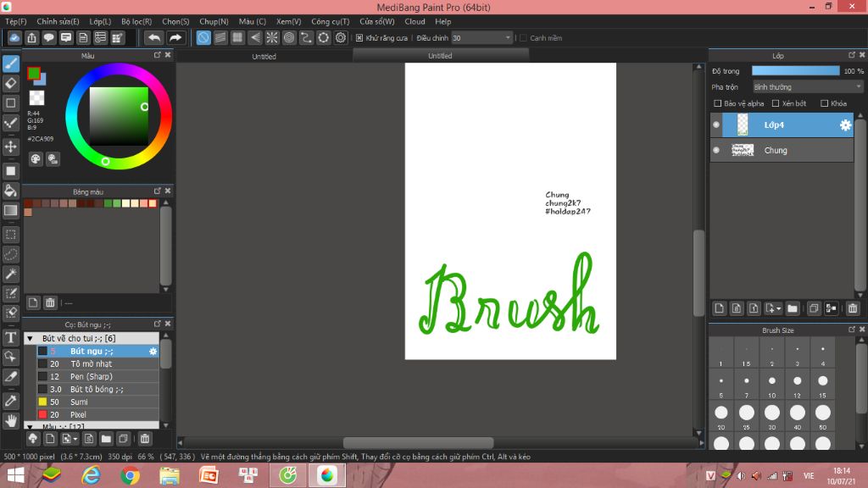The image size is (868, 488).
Task: Select the Eraser tool
Action: click(10, 84)
